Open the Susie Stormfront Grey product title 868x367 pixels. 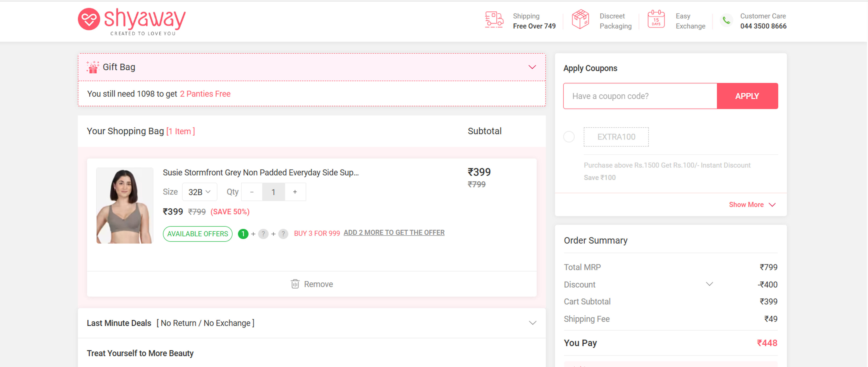261,173
